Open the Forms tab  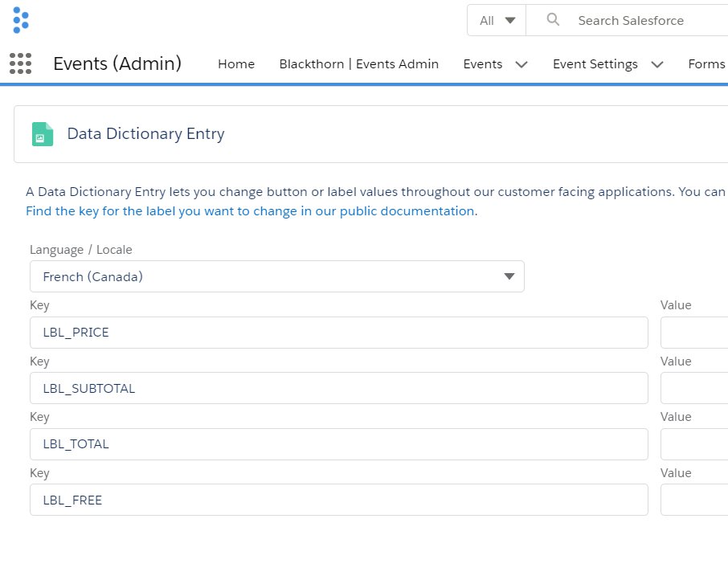click(706, 64)
